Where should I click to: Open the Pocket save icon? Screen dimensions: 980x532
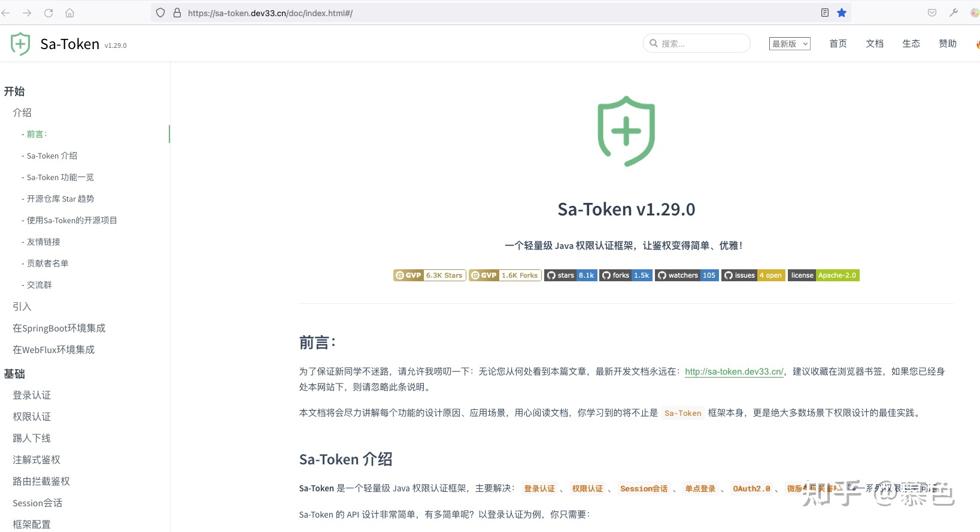(932, 13)
